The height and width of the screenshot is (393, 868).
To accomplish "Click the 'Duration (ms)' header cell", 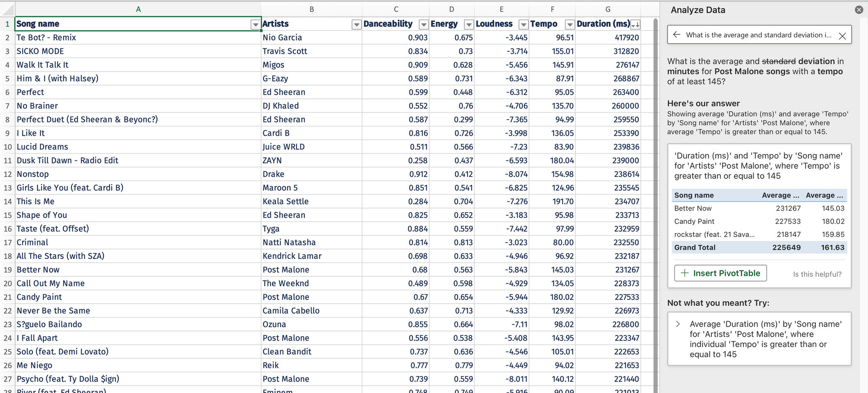I will (x=608, y=24).
